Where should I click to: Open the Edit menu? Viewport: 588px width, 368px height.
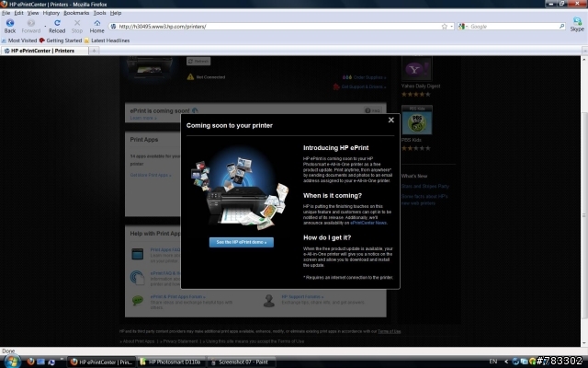pyautogui.click(x=18, y=13)
